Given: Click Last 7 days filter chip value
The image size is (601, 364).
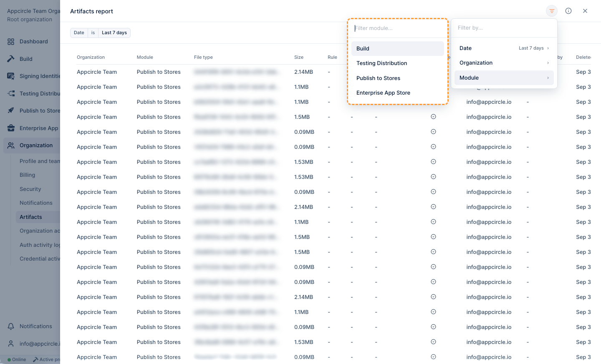Looking at the screenshot, I should coord(114,33).
